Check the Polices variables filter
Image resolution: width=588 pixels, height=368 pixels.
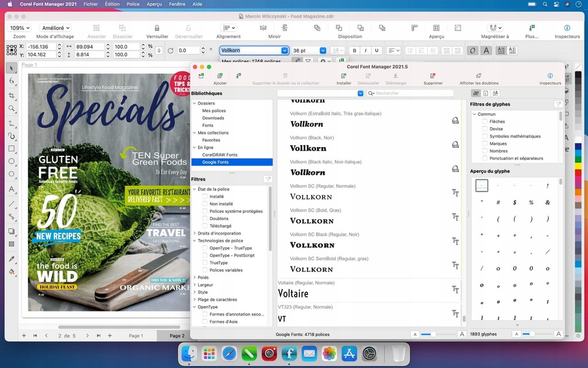pyautogui.click(x=205, y=270)
